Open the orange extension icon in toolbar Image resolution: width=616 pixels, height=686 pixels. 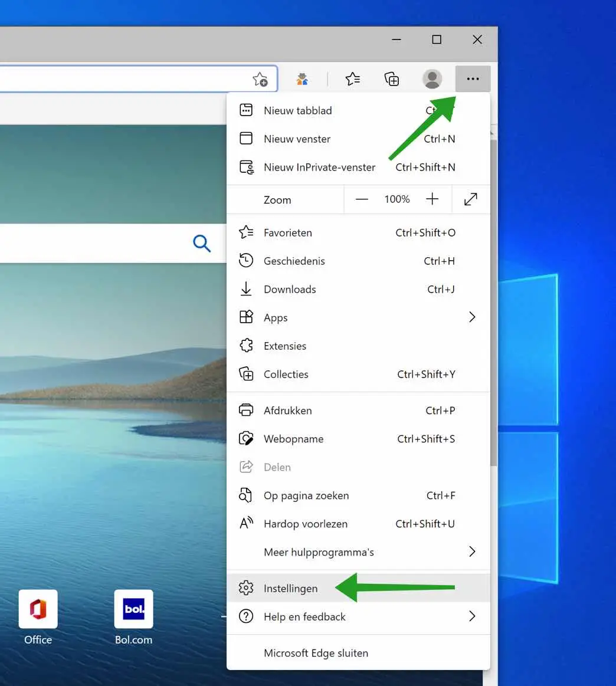coord(302,79)
